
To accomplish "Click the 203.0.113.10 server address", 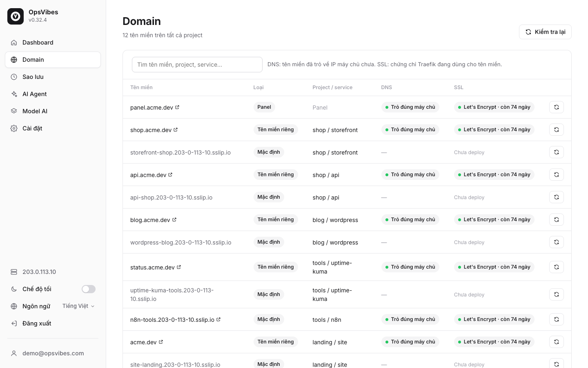I will tap(39, 272).
